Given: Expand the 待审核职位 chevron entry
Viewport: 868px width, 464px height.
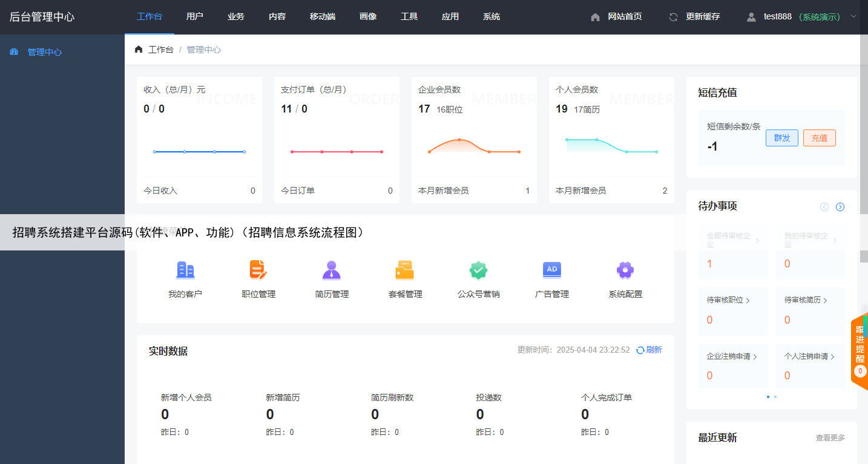Looking at the screenshot, I should (x=748, y=301).
